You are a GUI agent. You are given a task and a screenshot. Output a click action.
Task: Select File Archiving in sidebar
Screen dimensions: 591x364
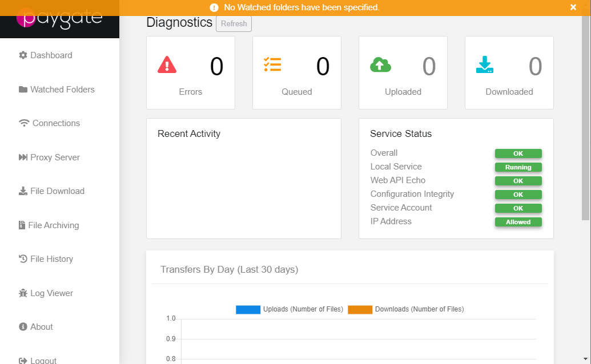coord(49,225)
